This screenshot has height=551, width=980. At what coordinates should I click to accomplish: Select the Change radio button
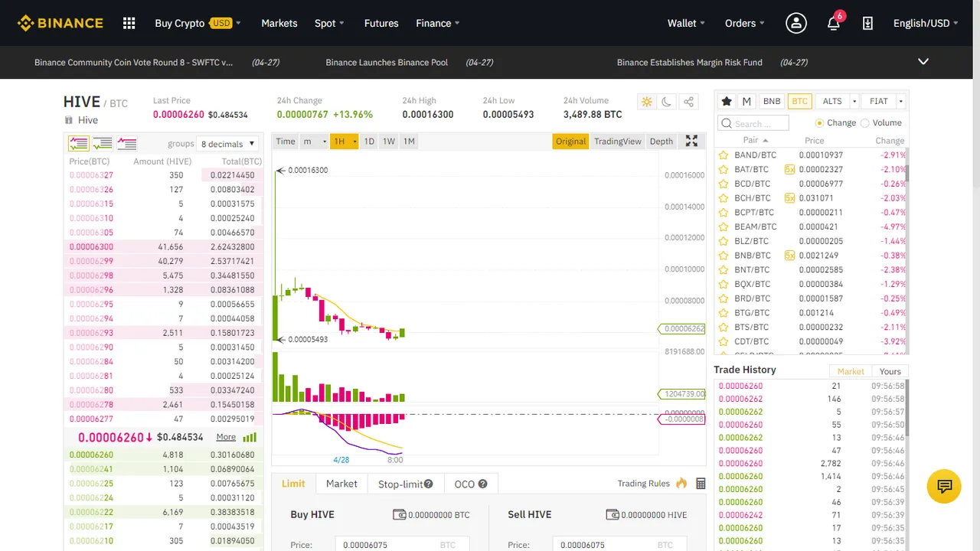coord(819,123)
